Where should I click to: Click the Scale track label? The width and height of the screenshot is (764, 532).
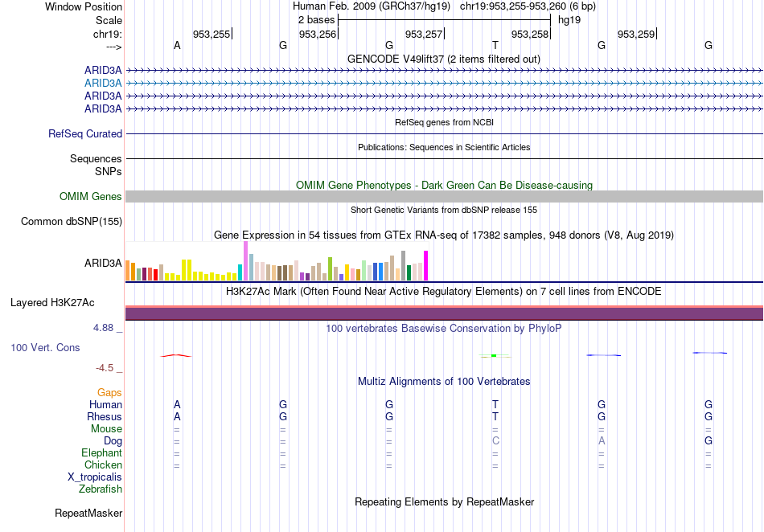pos(109,20)
